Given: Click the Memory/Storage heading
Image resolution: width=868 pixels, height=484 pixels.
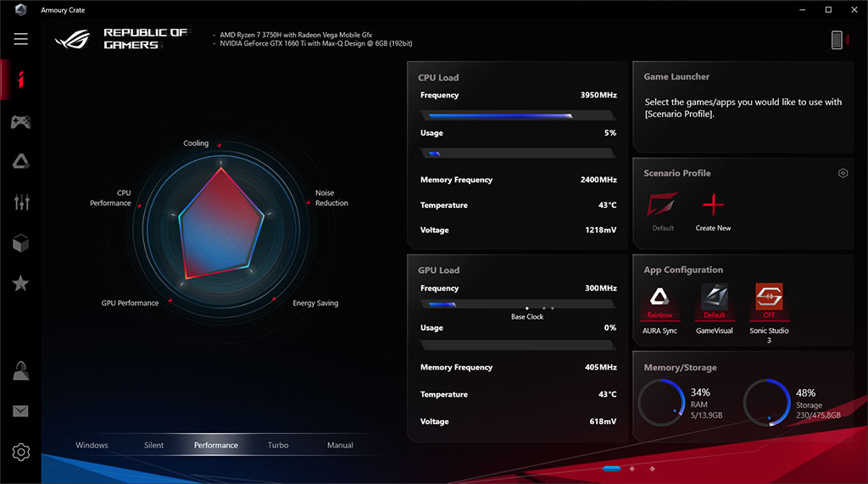Looking at the screenshot, I should (680, 368).
